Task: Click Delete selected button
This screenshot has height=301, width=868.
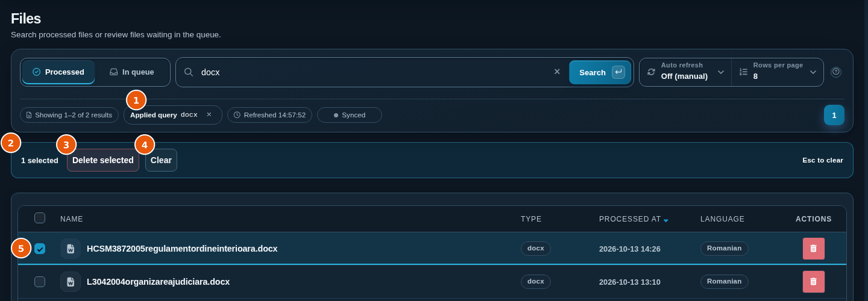Action: [103, 160]
